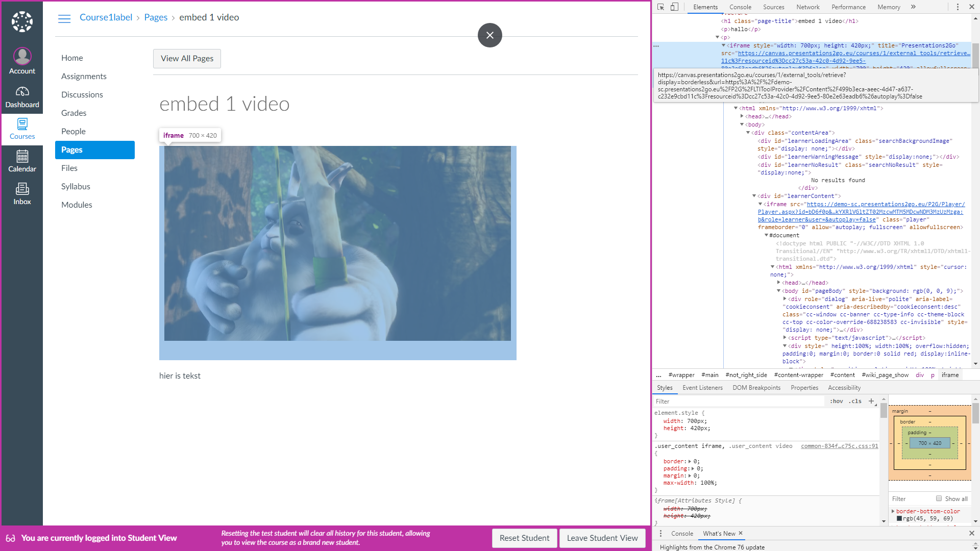Viewport: 980px width, 551px height.
Task: Open the Discussions course menu item
Action: 82,95
